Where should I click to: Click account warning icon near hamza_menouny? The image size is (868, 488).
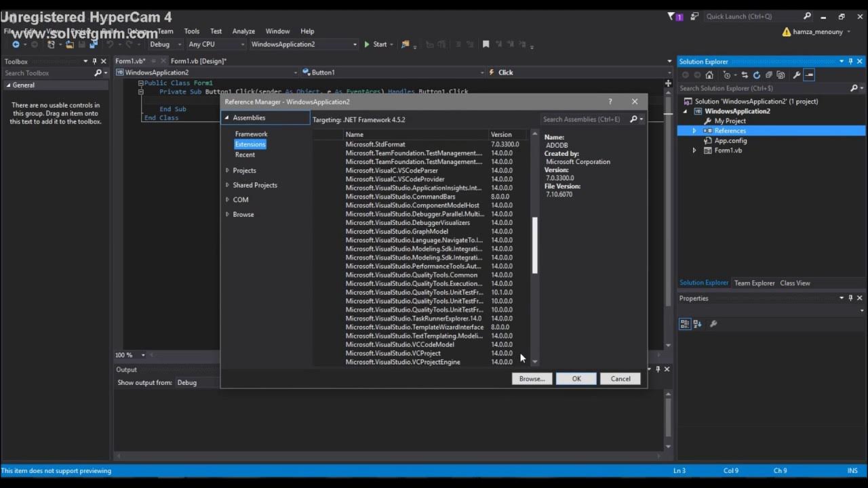point(787,32)
